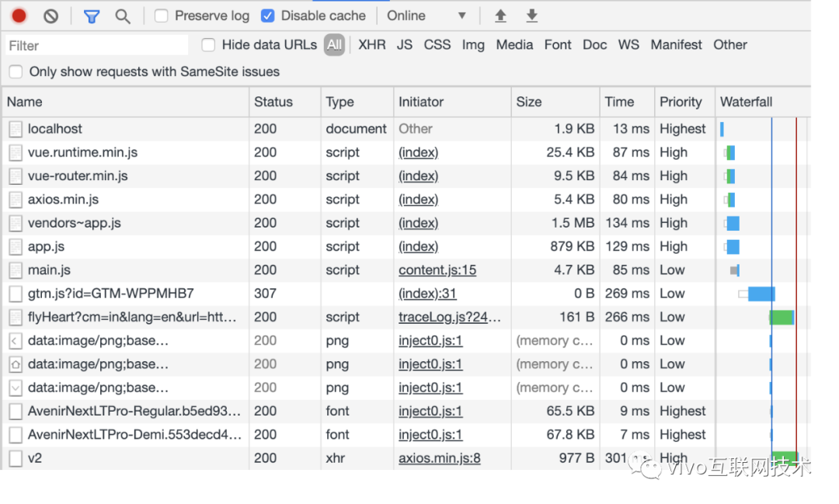Open the network search magnifier icon
The height and width of the screenshot is (504, 839).
click(x=123, y=16)
